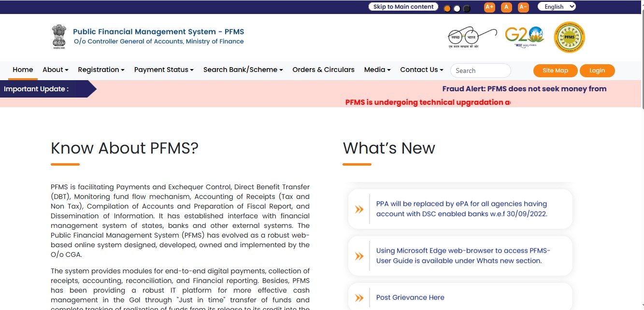Click the Government of India emblem logo
This screenshot has width=644, height=310.
click(58, 37)
